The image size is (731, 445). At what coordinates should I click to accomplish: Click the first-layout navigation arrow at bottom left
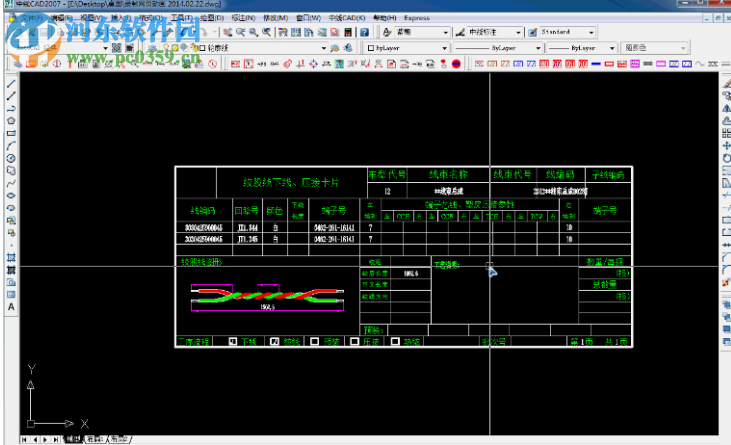coord(26,439)
